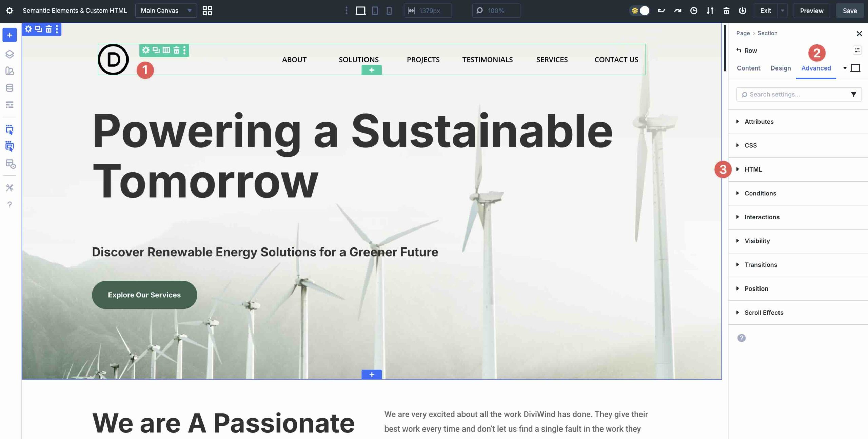Viewport: 868px width, 439px height.
Task: Switch to the Content tab
Action: pyautogui.click(x=748, y=68)
